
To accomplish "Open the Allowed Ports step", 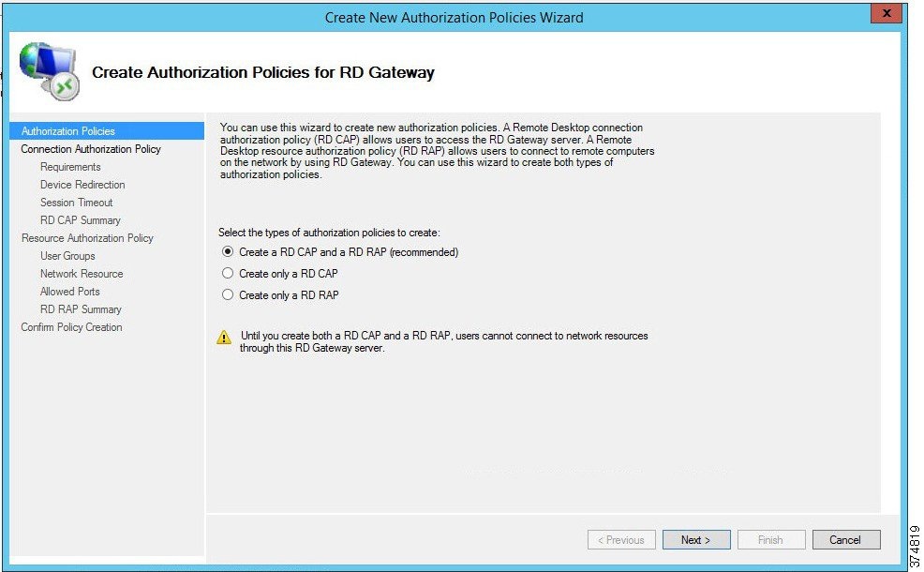I will pyautogui.click(x=69, y=292).
